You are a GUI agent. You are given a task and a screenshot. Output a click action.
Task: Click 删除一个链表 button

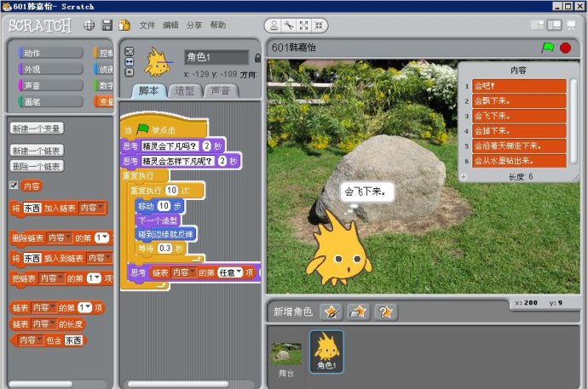pos(37,166)
